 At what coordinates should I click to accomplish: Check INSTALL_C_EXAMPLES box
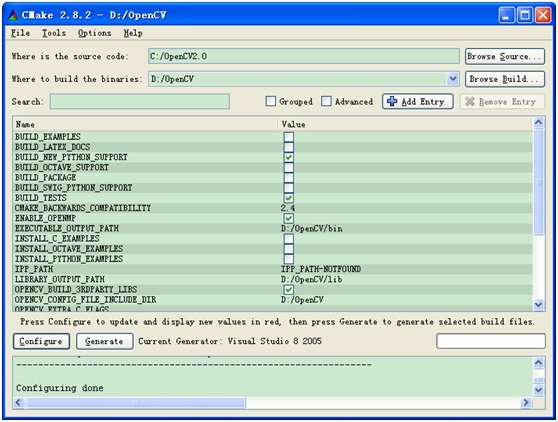289,238
